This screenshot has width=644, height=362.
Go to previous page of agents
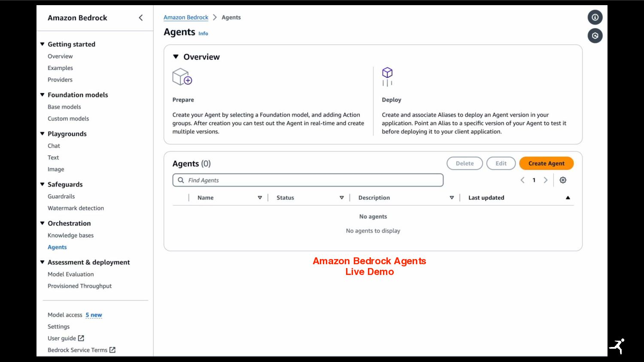[522, 180]
